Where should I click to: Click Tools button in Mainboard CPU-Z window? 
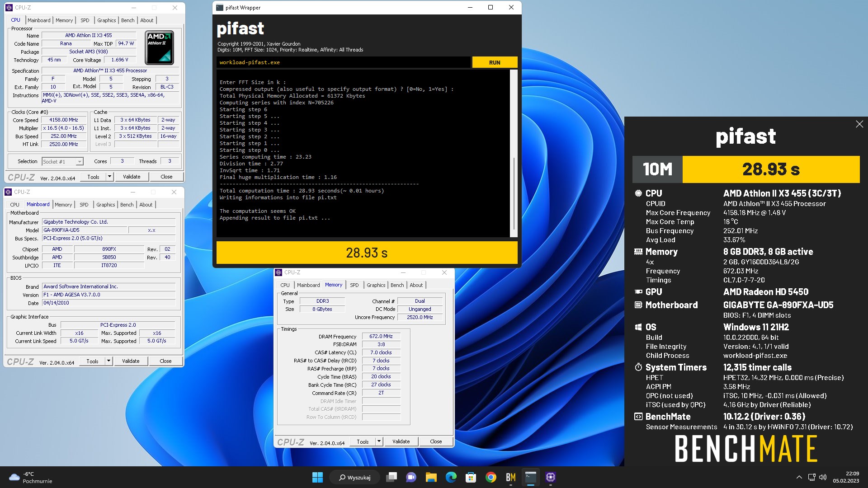[92, 361]
